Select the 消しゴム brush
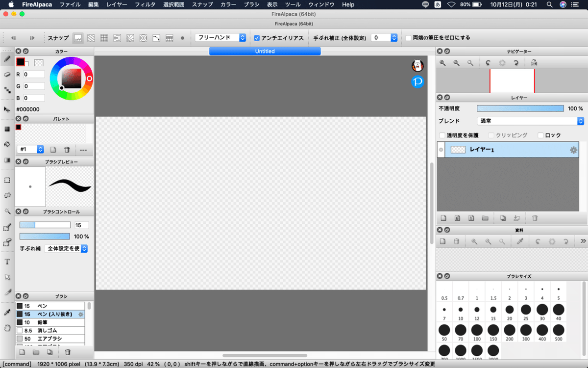Image resolution: width=588 pixels, height=368 pixels. 50,331
